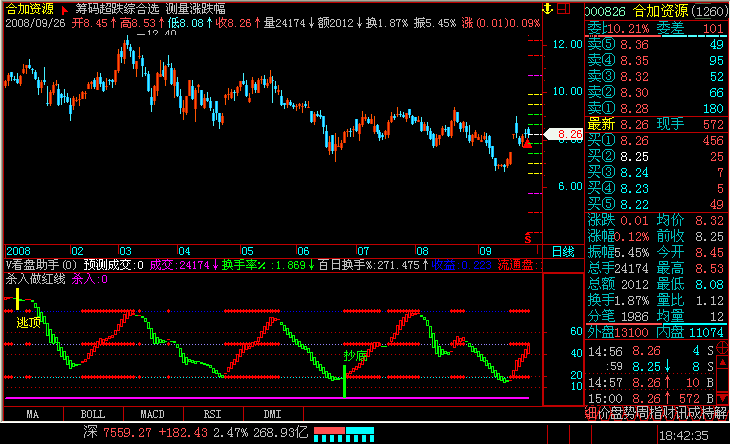Switch to the DMI indicator tab
Screen dimensions: 730x444
click(273, 414)
